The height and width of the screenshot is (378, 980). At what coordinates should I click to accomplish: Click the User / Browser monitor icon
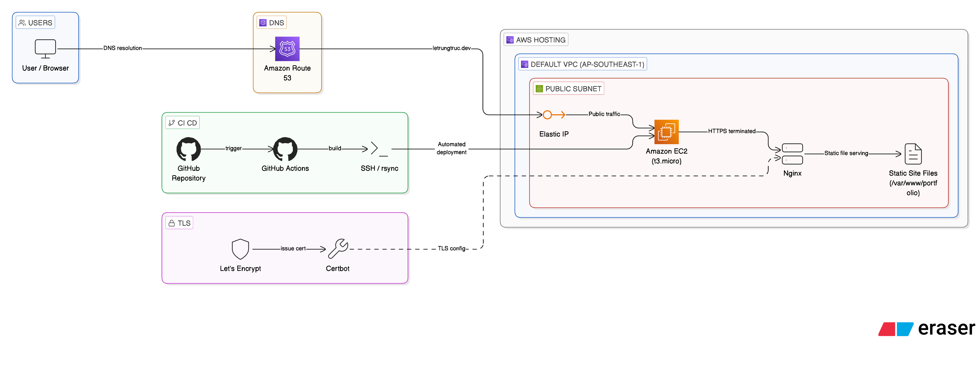(45, 49)
